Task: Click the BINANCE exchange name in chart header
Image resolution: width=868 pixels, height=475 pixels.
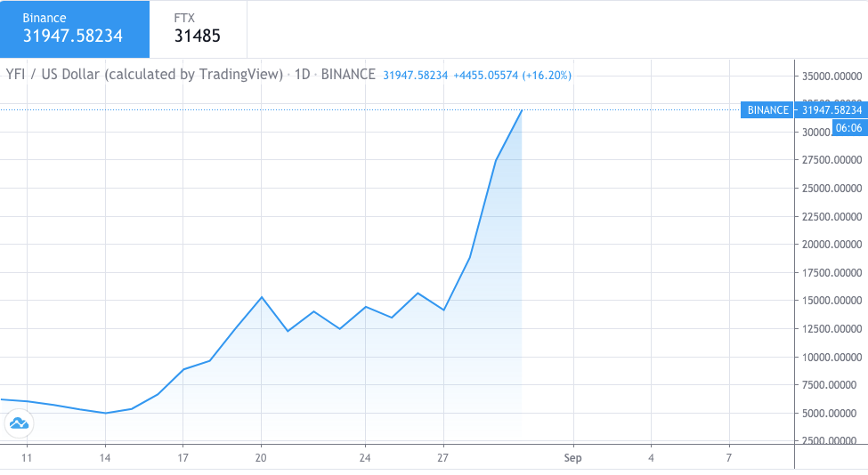Action: pos(347,75)
